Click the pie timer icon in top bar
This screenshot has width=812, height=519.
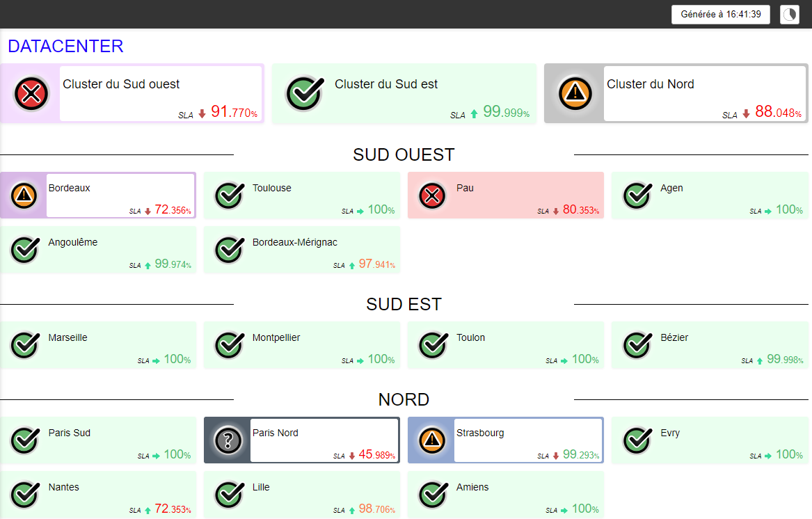pos(790,15)
